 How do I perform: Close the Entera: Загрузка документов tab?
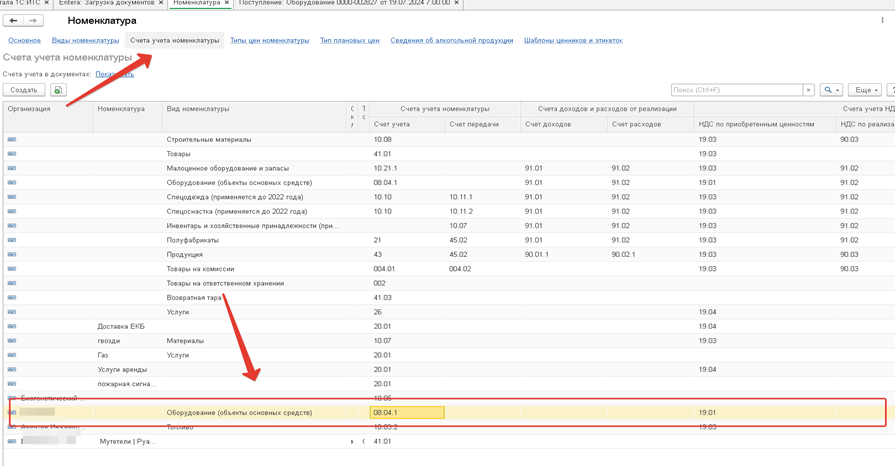pyautogui.click(x=161, y=3)
